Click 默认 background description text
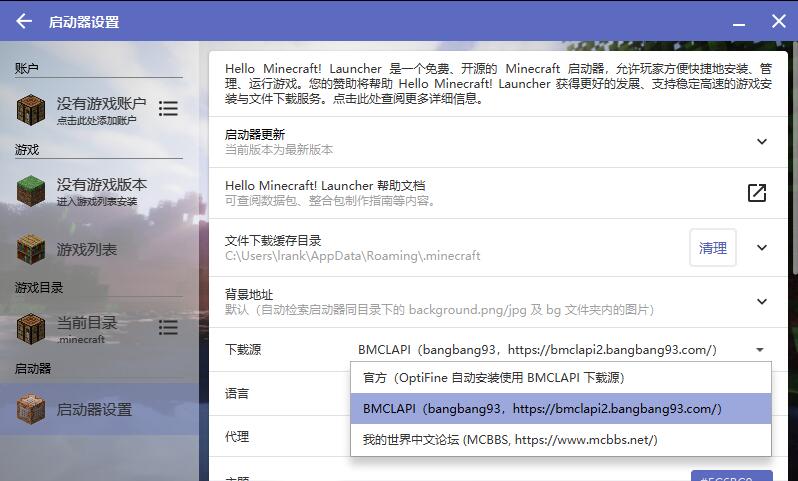Screen dimensions: 798x481 tap(440, 309)
